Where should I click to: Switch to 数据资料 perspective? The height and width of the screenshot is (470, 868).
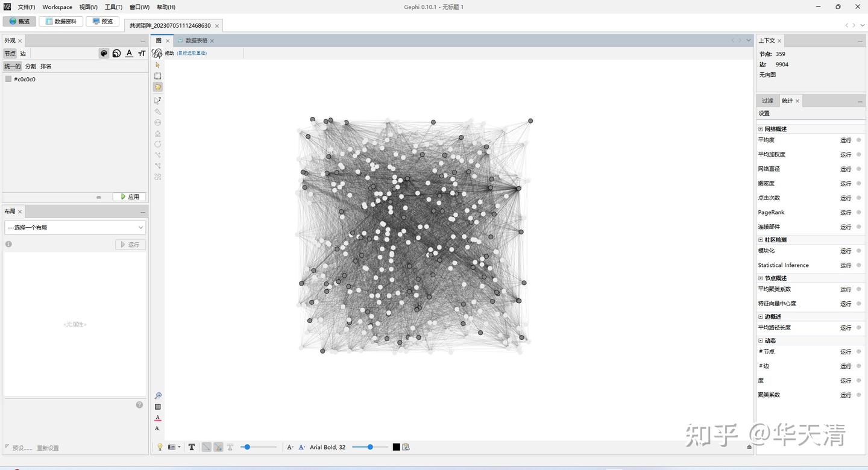[x=61, y=21]
